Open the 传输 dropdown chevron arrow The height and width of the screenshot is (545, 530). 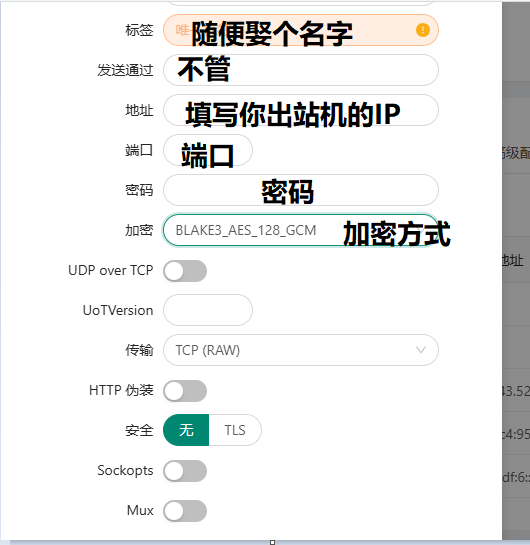[x=421, y=350]
